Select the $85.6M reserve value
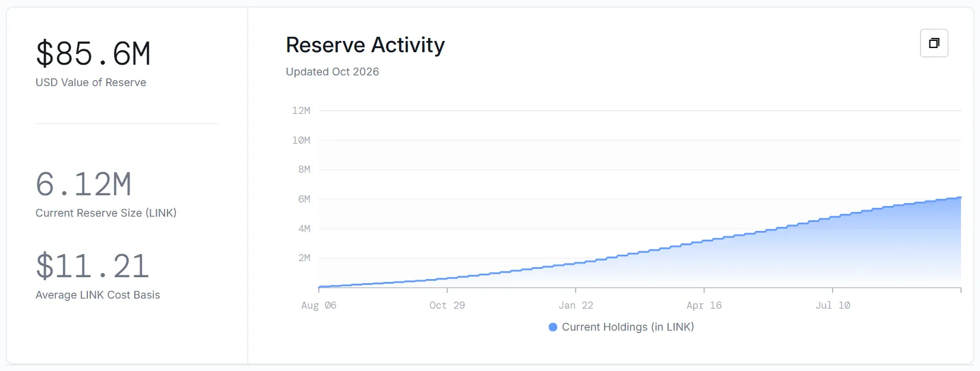The image size is (980, 371). coord(93,53)
